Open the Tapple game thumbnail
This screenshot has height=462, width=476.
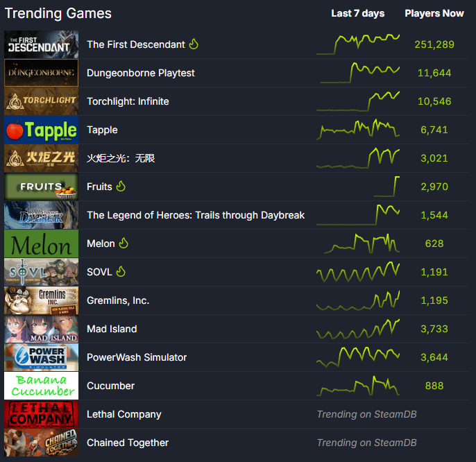coord(42,130)
